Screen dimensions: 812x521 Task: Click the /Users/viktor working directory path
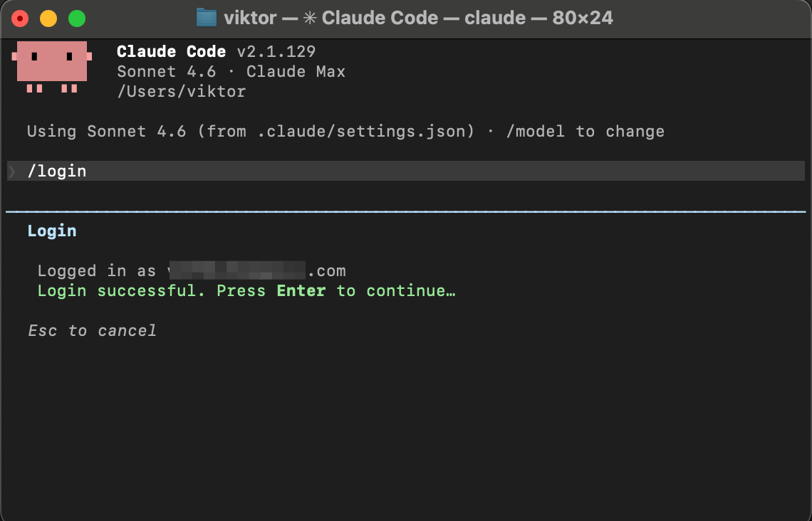pos(181,92)
